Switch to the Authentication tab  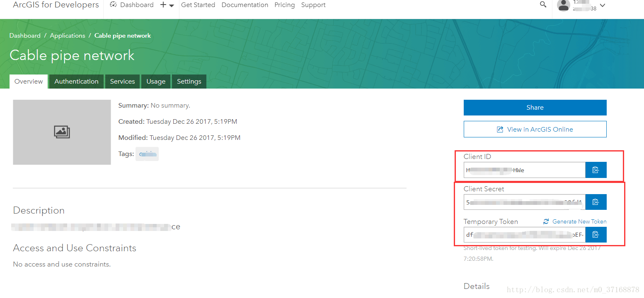tap(76, 82)
